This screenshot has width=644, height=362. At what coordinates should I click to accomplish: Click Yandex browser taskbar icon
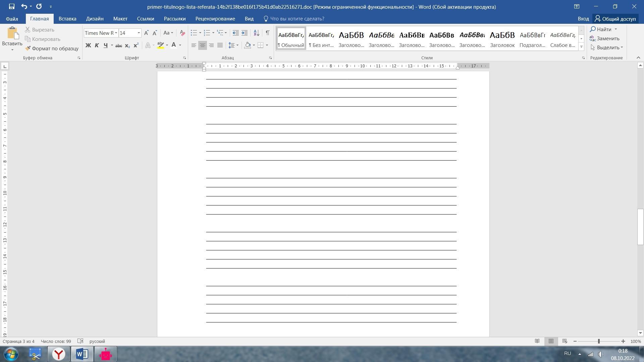coord(59,354)
